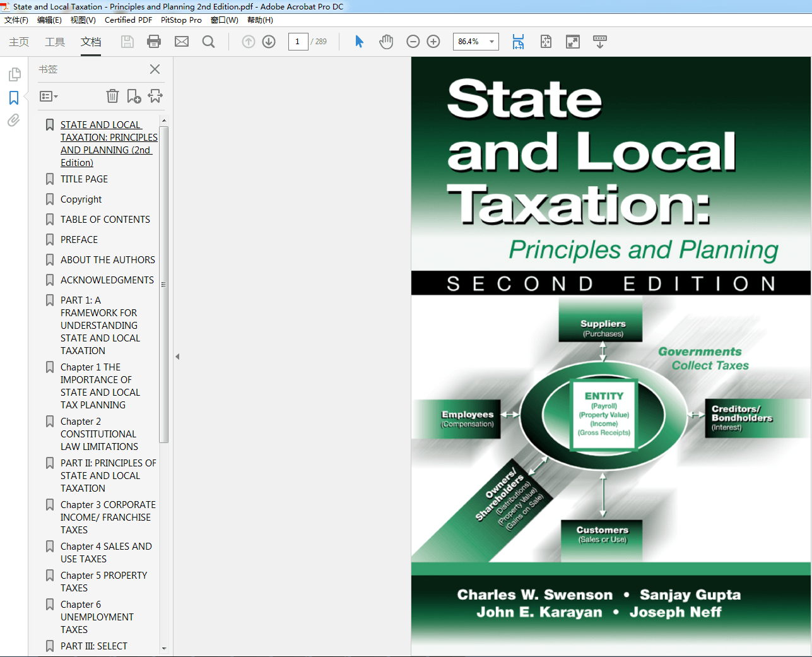Open the 帮助(H) menu
The image size is (812, 657).
(260, 20)
